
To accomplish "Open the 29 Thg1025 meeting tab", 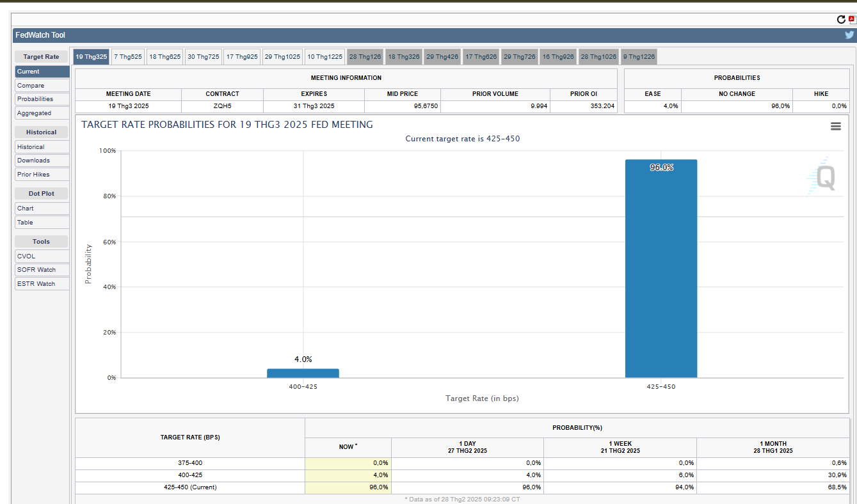I will pos(282,57).
